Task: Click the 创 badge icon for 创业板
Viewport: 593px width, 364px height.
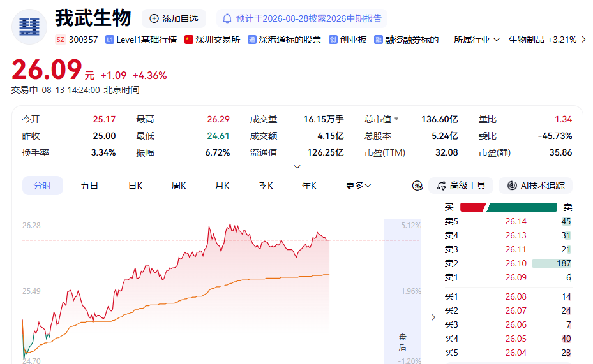Action: (x=333, y=40)
